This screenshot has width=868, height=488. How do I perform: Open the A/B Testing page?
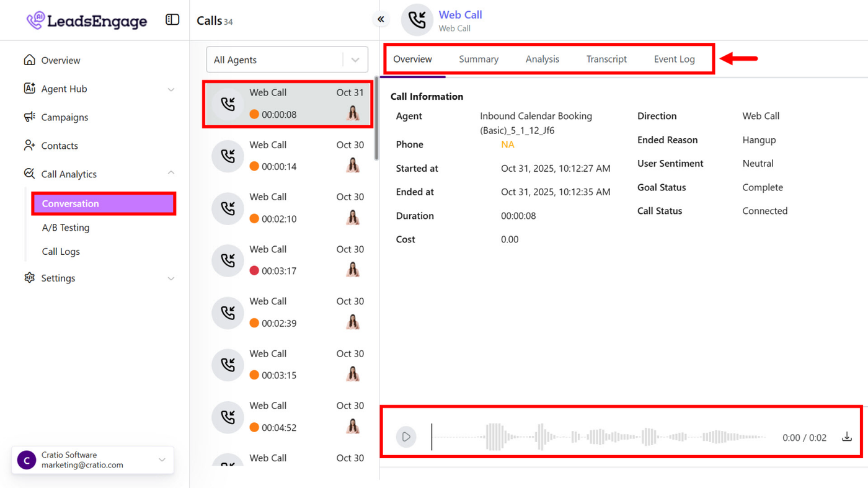coord(66,228)
